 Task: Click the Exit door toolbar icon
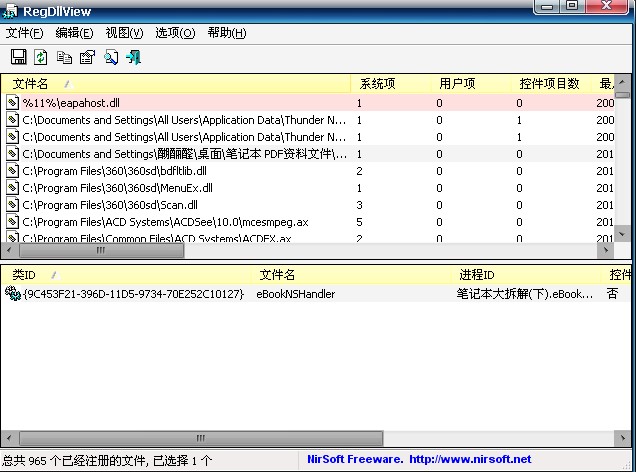[x=133, y=58]
